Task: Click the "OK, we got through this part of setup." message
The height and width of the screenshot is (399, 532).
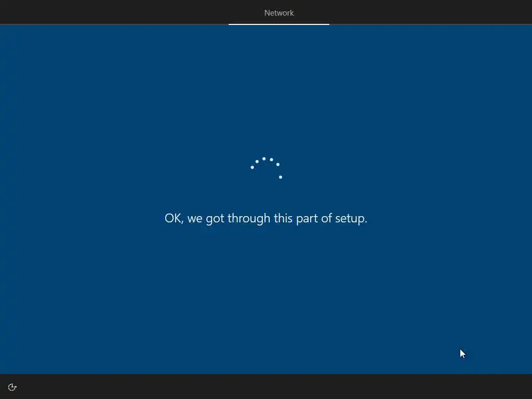Action: [265, 218]
